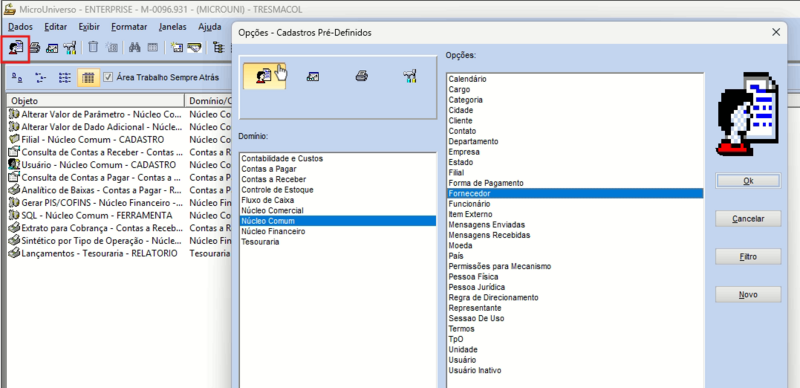Choose Cliente in Opções list
800x388 pixels.
coord(575,120)
